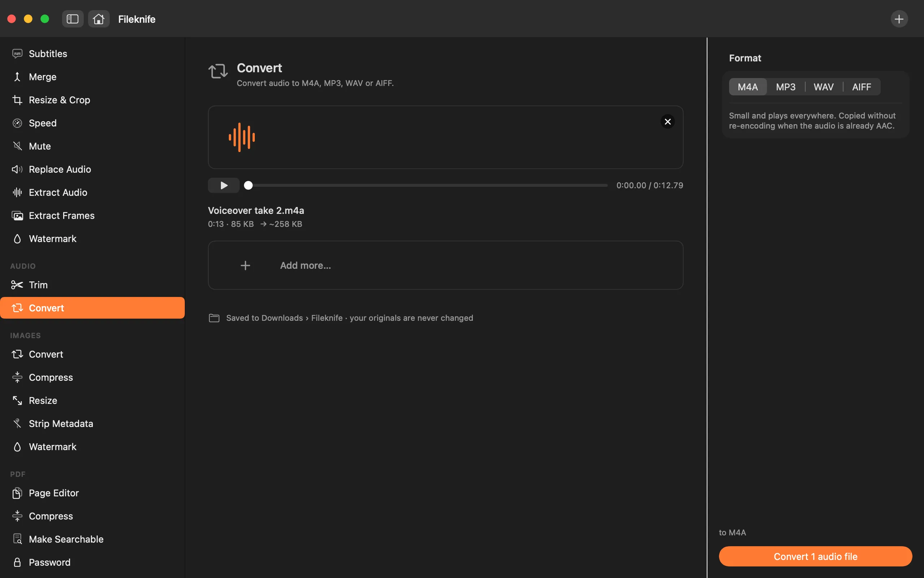This screenshot has width=924, height=578.
Task: Click the playback scrubber handle
Action: [x=248, y=185]
